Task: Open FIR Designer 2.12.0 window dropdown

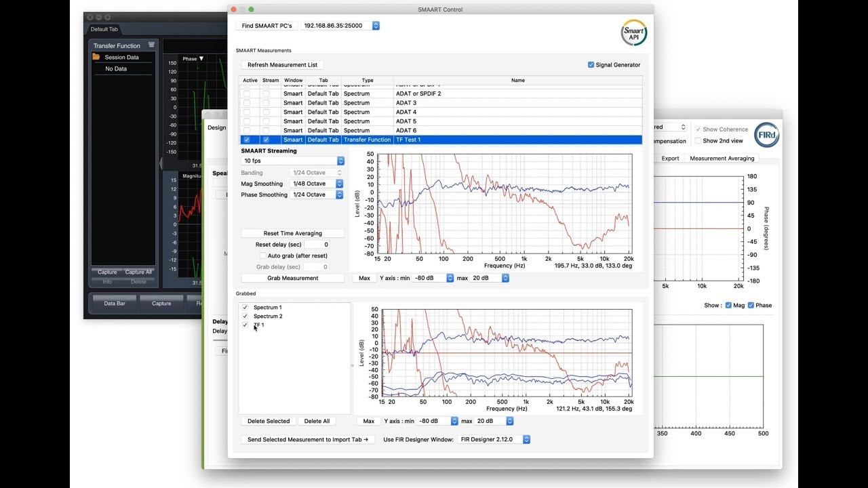Action: 494,439
